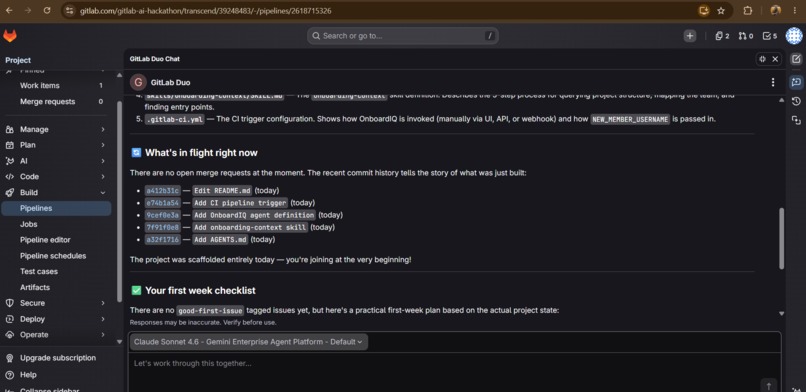Viewport: 806px width, 392px height.
Task: Click the expand icon beside chat close
Action: point(762,59)
